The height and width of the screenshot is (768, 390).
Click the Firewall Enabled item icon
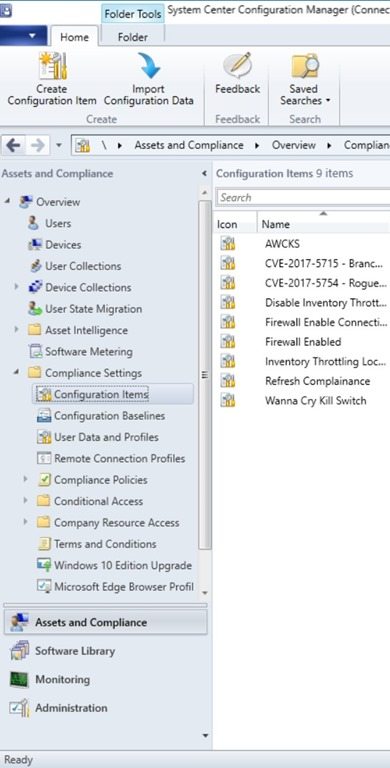(228, 342)
